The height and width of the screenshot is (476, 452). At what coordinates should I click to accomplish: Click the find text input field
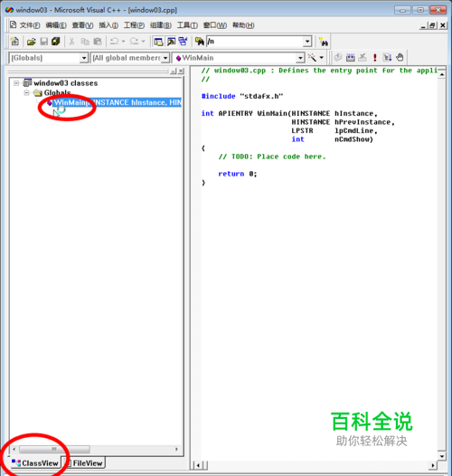[x=255, y=42]
